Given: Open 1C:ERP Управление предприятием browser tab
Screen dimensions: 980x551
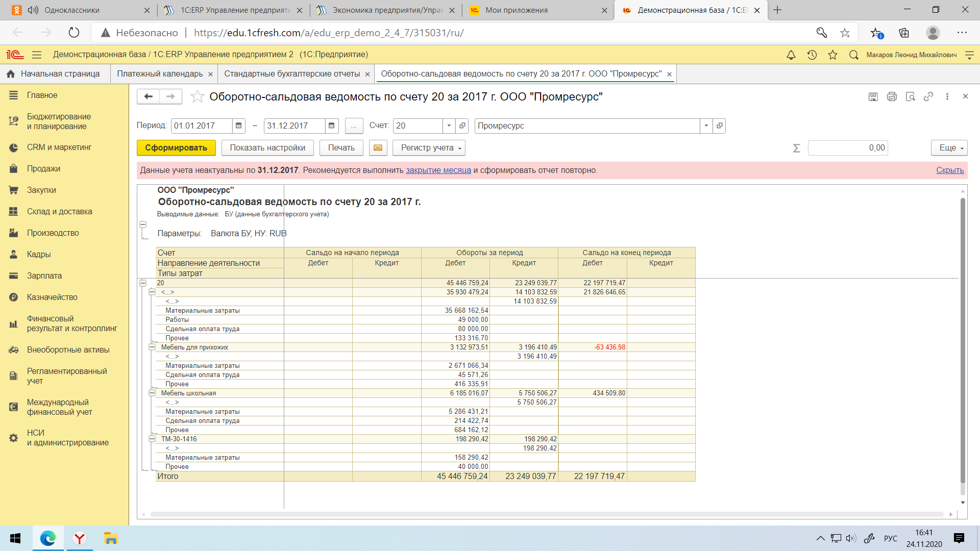Looking at the screenshot, I should pos(235,10).
